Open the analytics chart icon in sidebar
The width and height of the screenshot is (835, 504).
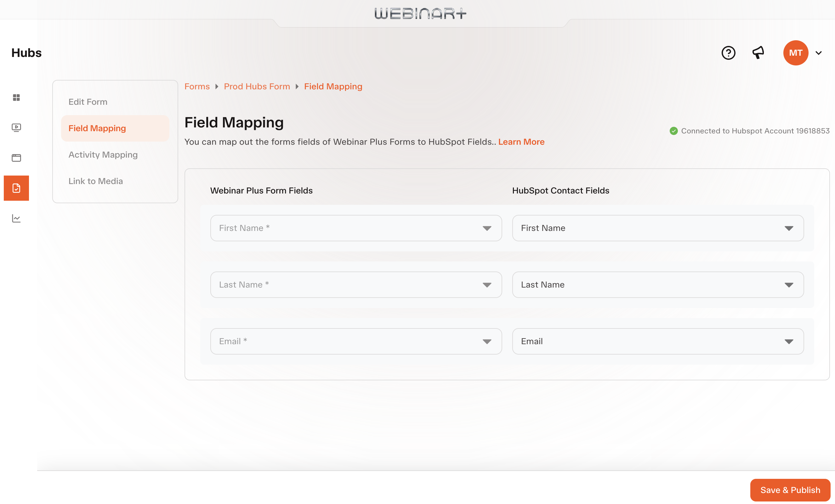(16, 218)
